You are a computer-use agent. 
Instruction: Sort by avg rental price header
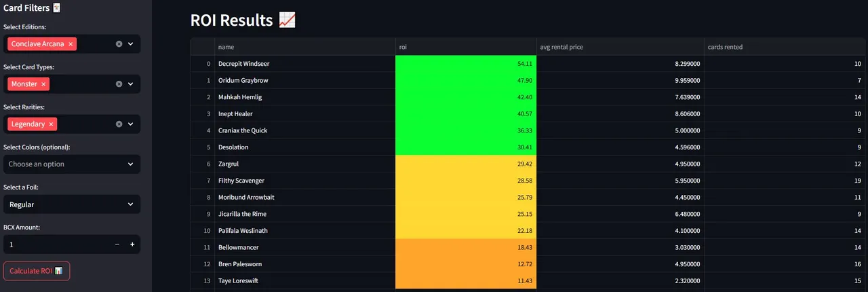pyautogui.click(x=620, y=47)
